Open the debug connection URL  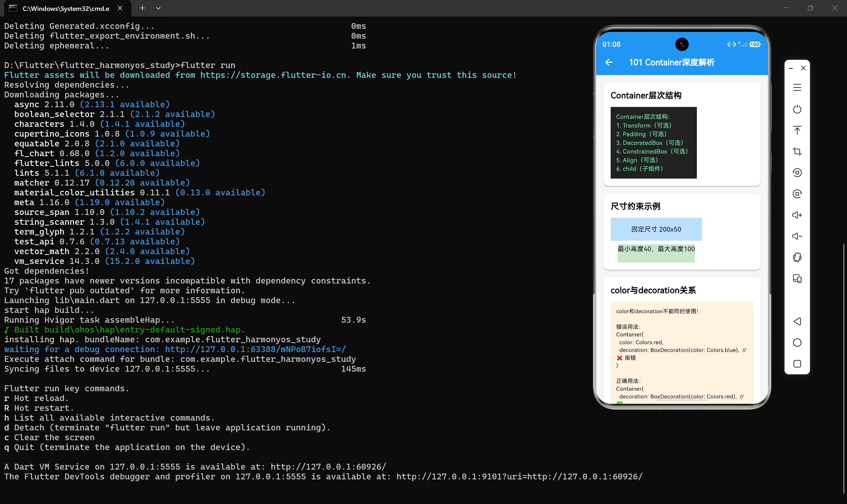tap(255, 349)
